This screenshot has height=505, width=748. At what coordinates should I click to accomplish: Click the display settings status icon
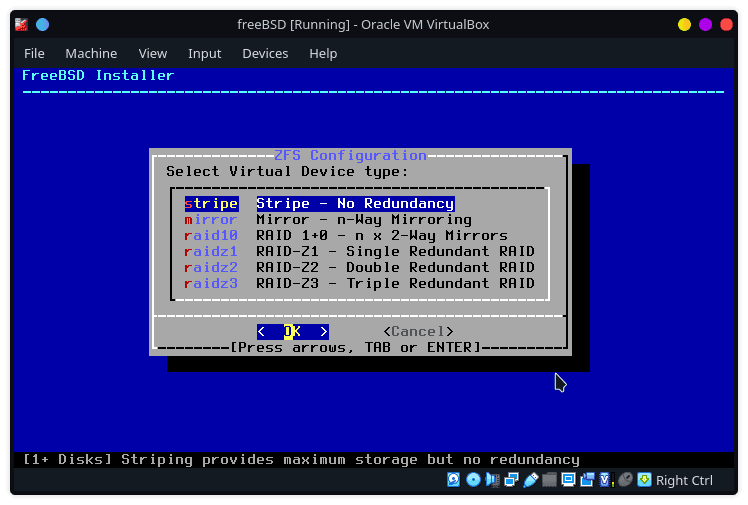568,480
